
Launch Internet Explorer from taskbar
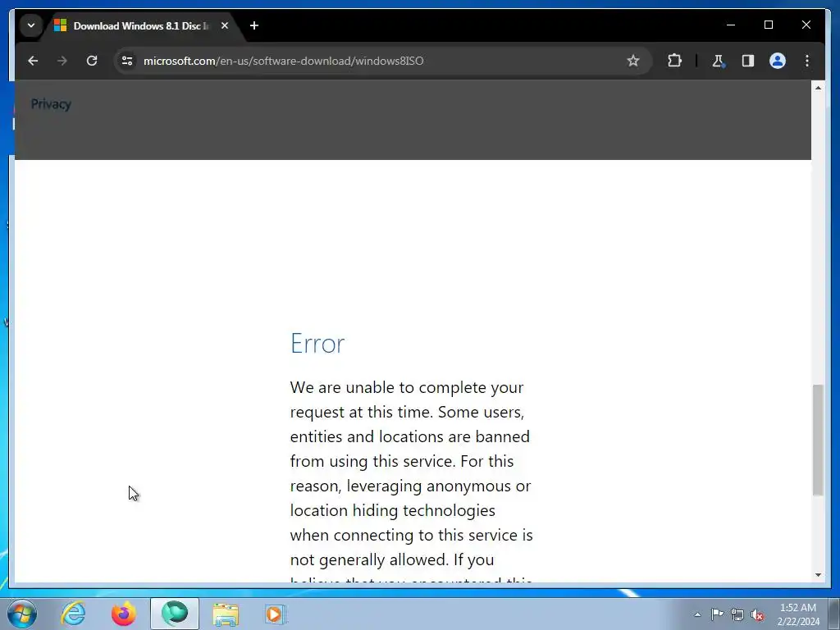73,614
